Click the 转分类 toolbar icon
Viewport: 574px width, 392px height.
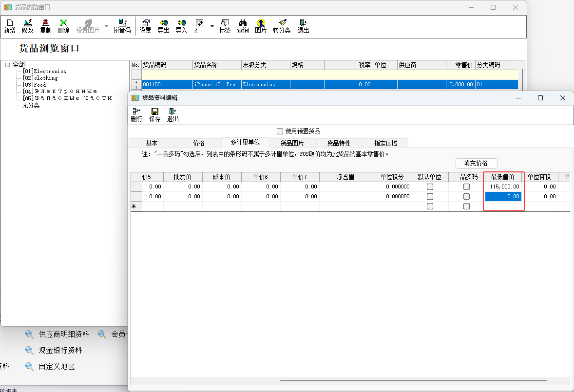[x=282, y=26]
